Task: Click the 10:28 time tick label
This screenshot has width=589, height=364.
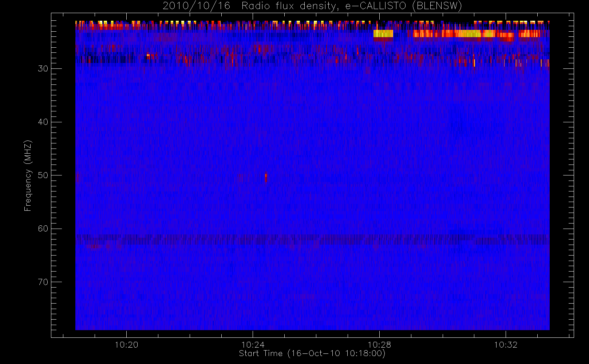Action: pos(379,345)
